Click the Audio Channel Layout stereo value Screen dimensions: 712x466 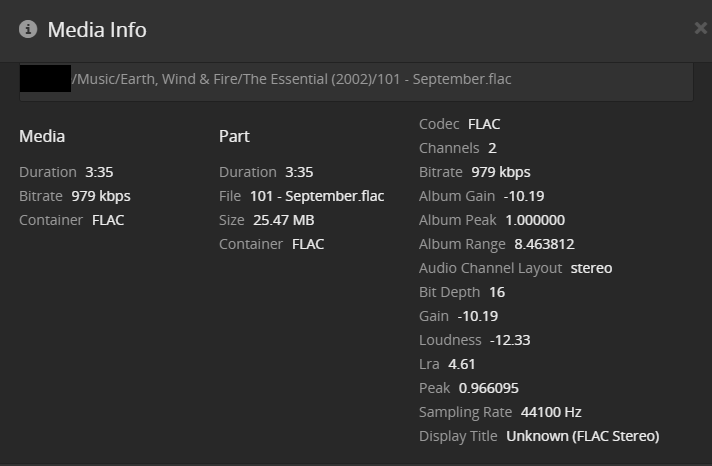coord(591,268)
